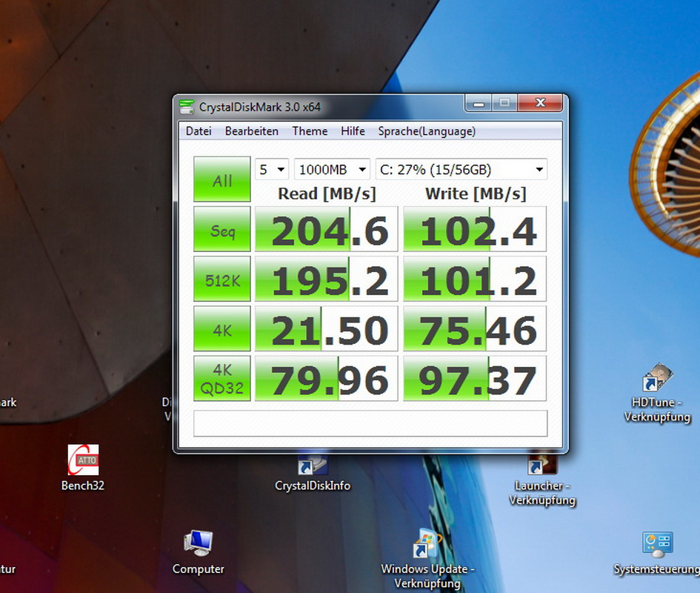Expand the C: drive selection dropdown
The height and width of the screenshot is (593, 700).
461,169
